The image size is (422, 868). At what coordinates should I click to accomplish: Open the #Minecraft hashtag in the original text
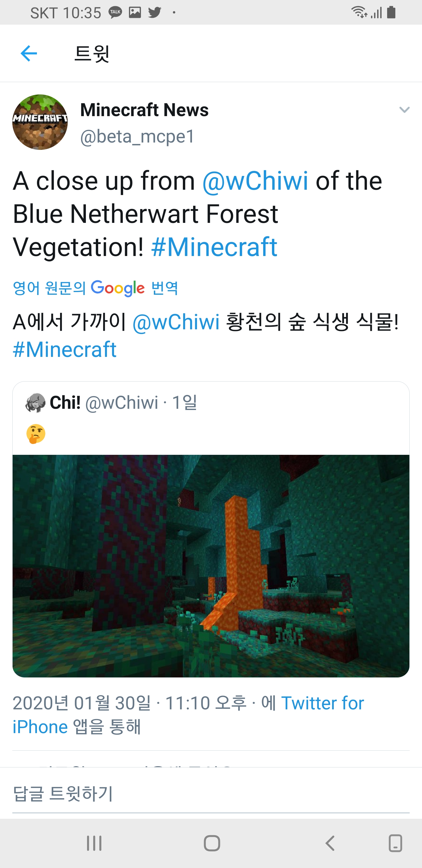point(214,247)
